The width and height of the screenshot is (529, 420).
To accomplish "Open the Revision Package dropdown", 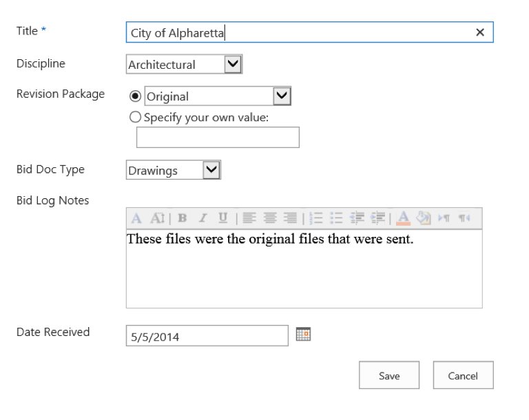I will click(282, 96).
